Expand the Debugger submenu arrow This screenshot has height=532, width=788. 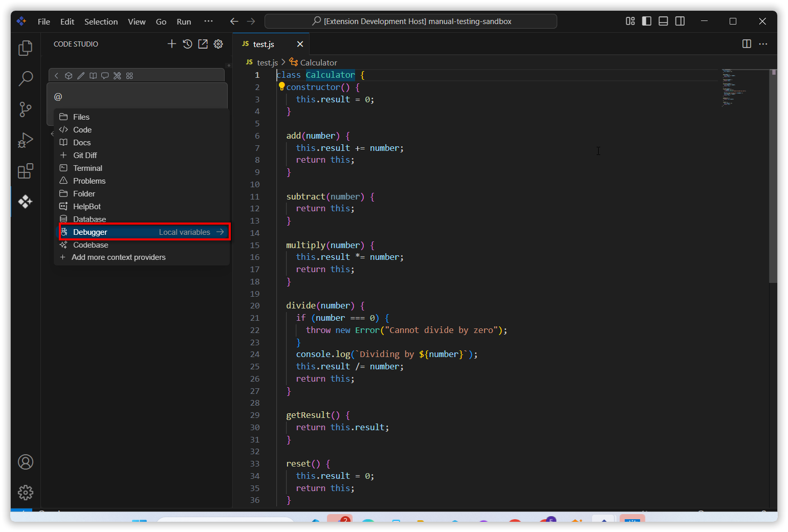click(220, 232)
